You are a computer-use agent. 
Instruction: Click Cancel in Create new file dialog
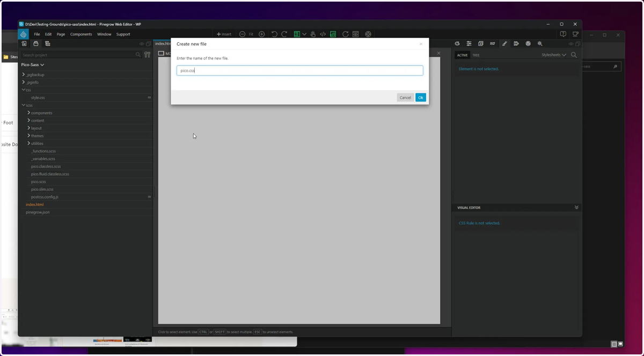pos(405,98)
